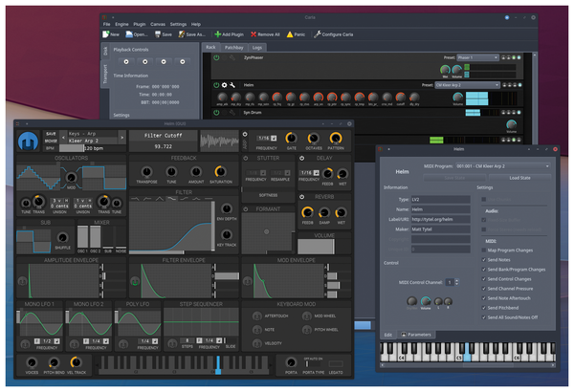Click the OSC 1 mixer slider
Viewport: 574px width, 392px height.
(x=82, y=237)
